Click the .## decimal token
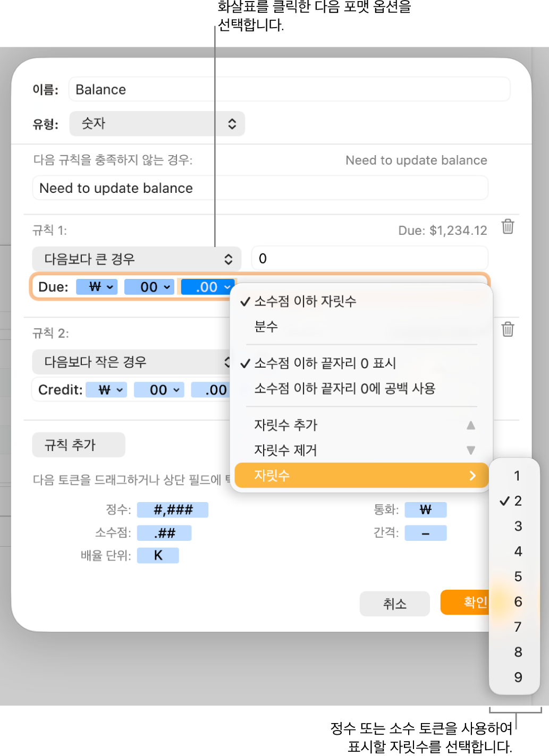The width and height of the screenshot is (549, 756). coord(164,533)
